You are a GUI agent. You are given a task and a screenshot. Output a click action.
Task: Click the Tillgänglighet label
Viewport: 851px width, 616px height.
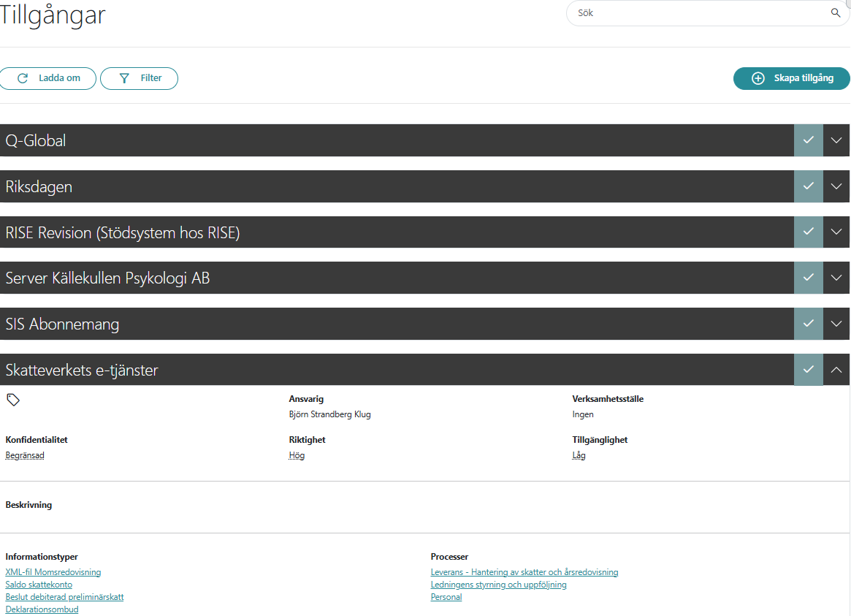600,440
